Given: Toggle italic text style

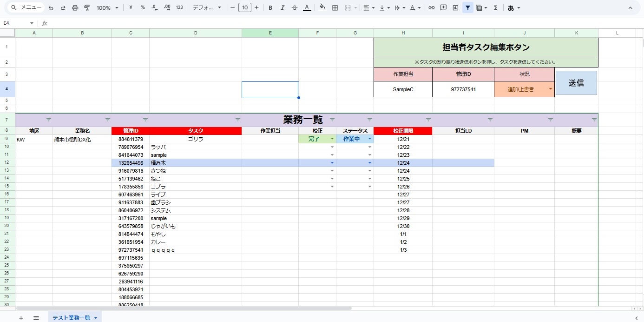Looking at the screenshot, I should pyautogui.click(x=283, y=8).
